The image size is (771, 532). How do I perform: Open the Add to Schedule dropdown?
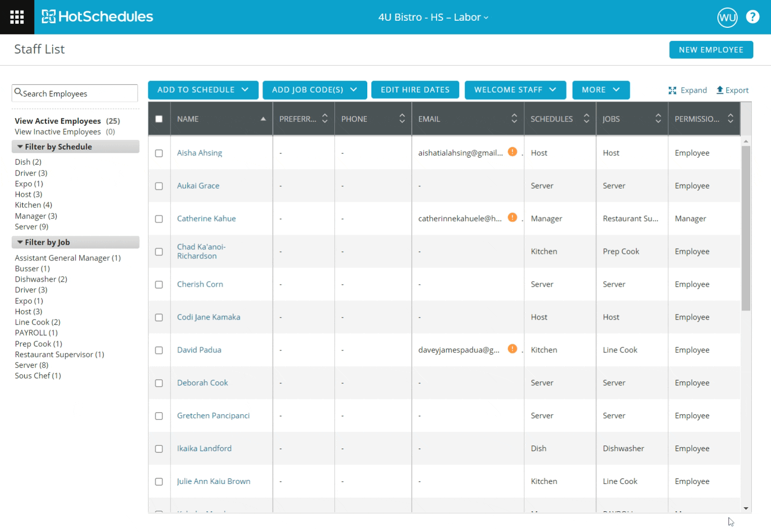(x=203, y=90)
